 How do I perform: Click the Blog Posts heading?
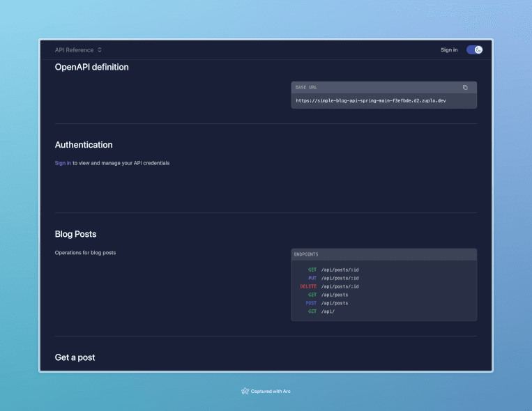point(75,234)
